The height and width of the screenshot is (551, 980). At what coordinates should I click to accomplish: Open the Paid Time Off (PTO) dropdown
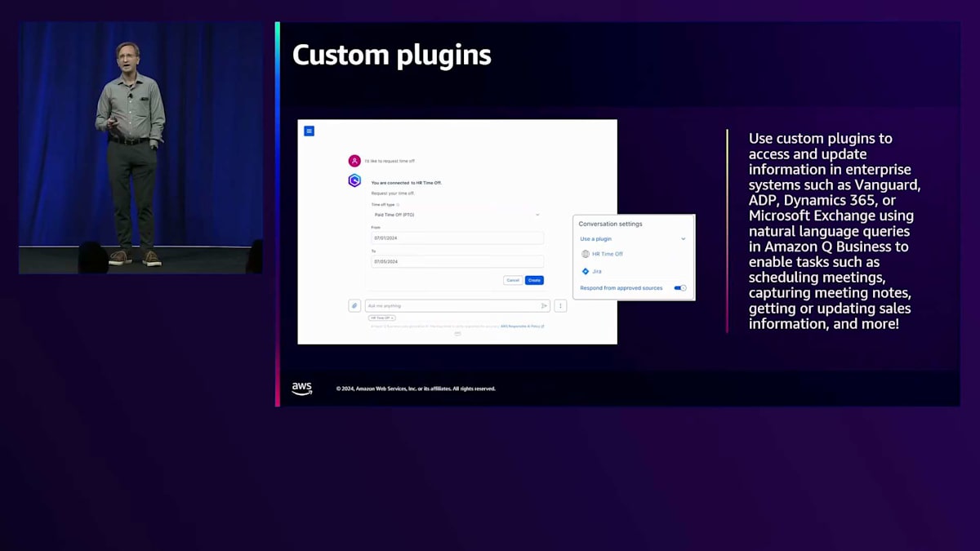[457, 215]
